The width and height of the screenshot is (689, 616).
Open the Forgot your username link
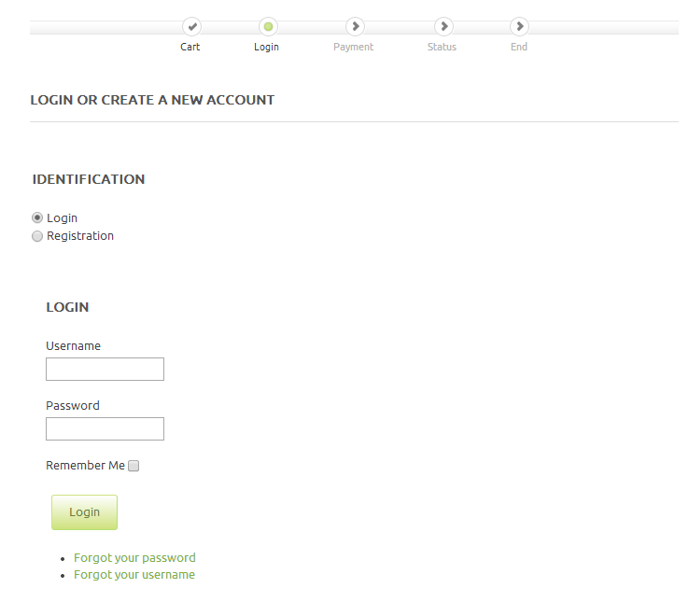(134, 575)
